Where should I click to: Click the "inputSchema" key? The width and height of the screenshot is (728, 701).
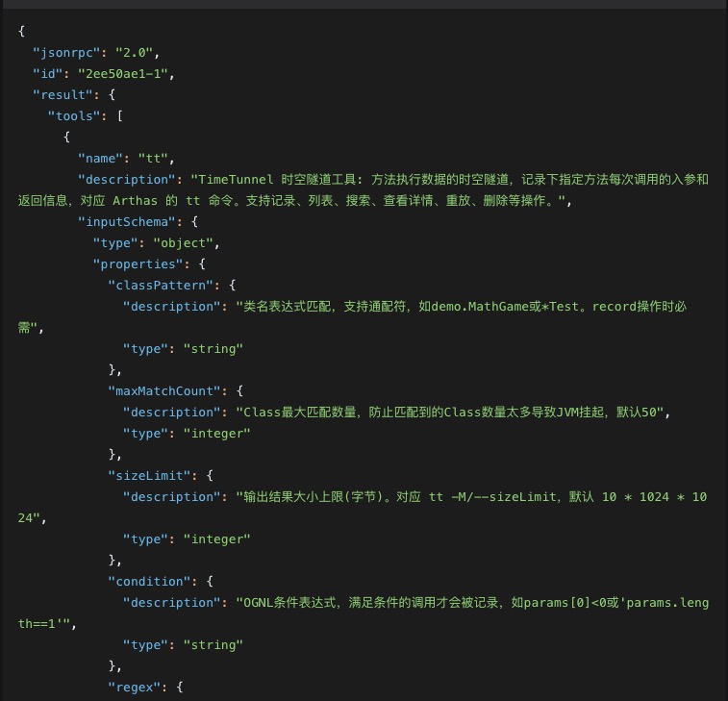[122, 222]
